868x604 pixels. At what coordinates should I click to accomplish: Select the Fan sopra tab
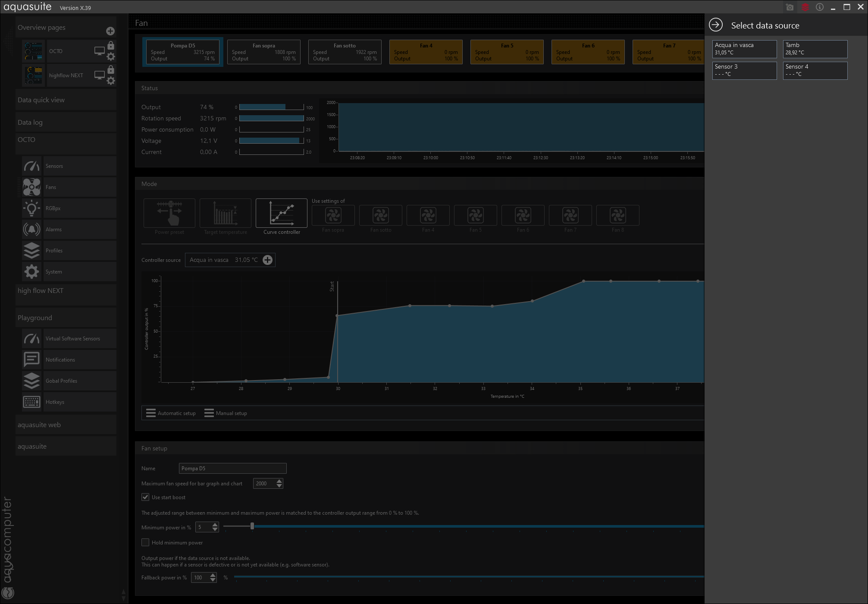[264, 52]
